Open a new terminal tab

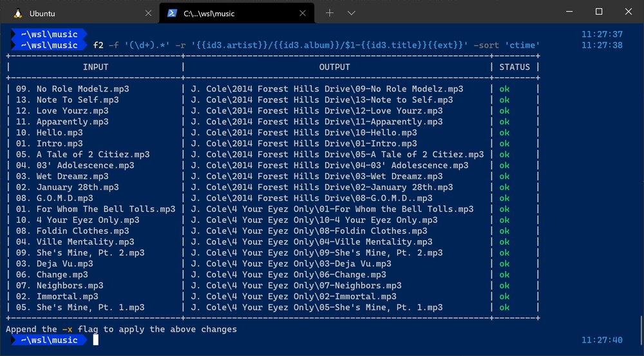click(x=329, y=13)
